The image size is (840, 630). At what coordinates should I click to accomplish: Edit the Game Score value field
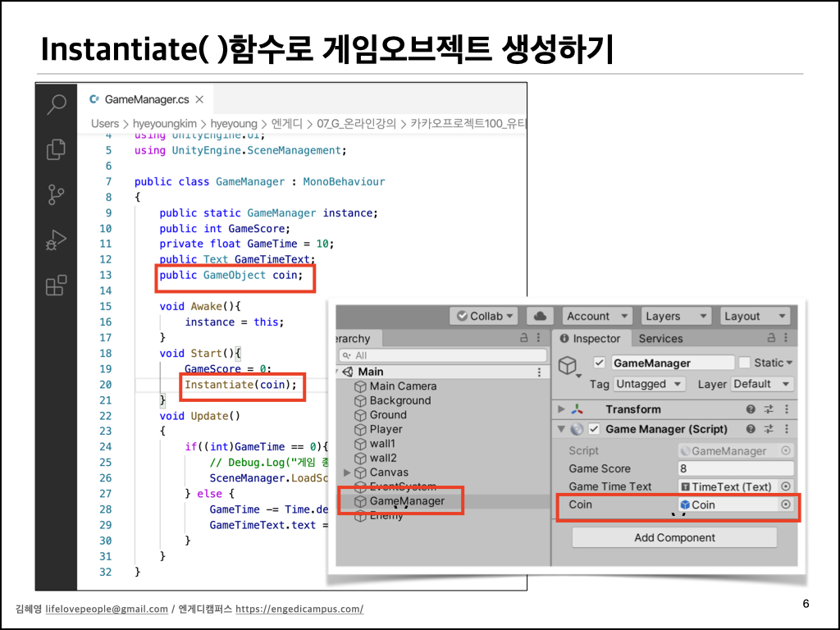(x=736, y=468)
